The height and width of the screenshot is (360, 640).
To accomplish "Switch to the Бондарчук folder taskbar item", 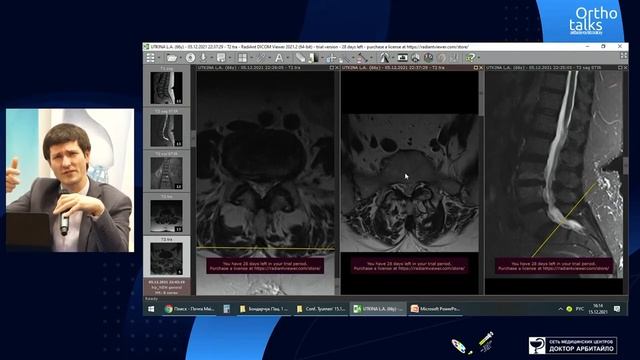I will coord(264,309).
